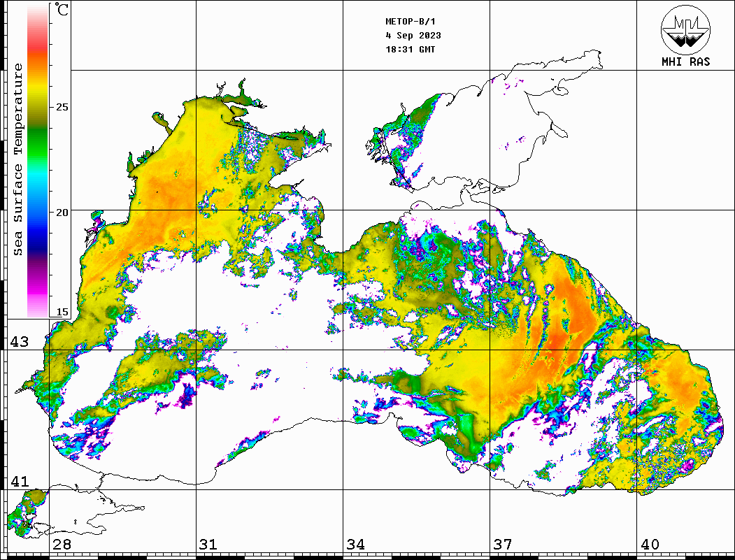Image resolution: width=735 pixels, height=560 pixels.
Task: Click the longitude label '31'
Action: pos(208,545)
